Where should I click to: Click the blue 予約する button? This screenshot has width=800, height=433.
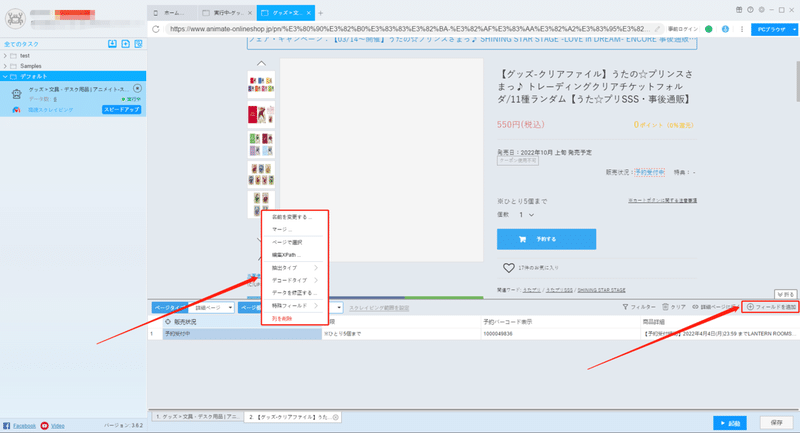click(x=546, y=239)
